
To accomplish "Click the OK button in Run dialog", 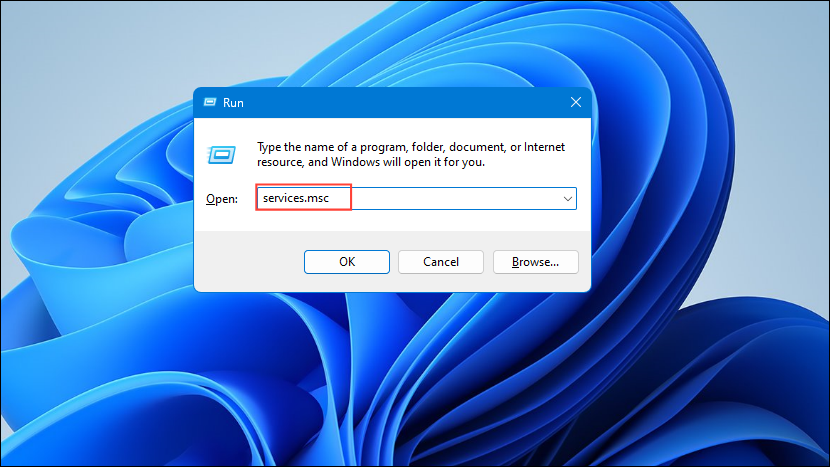I will tap(347, 262).
